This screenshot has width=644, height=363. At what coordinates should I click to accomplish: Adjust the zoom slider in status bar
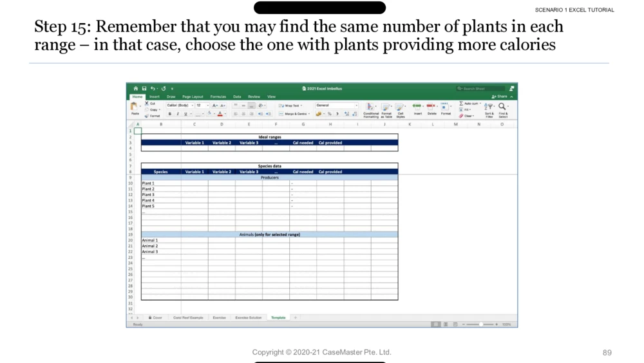pos(480,324)
